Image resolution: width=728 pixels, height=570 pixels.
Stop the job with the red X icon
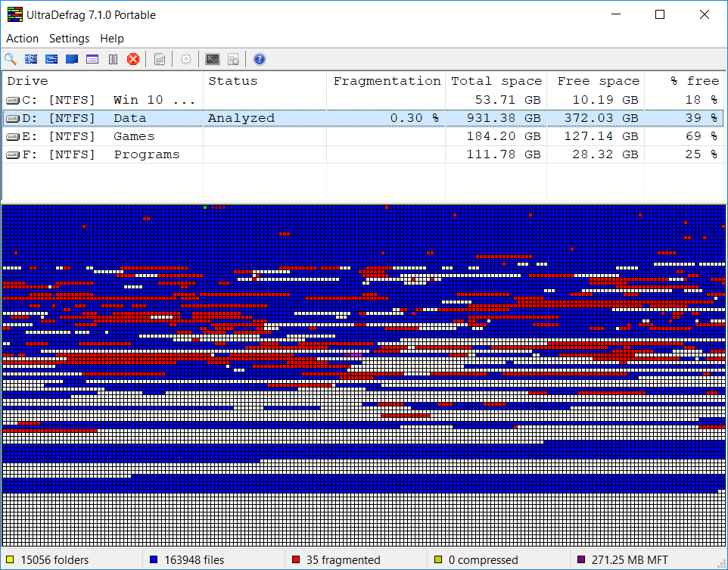click(x=133, y=59)
